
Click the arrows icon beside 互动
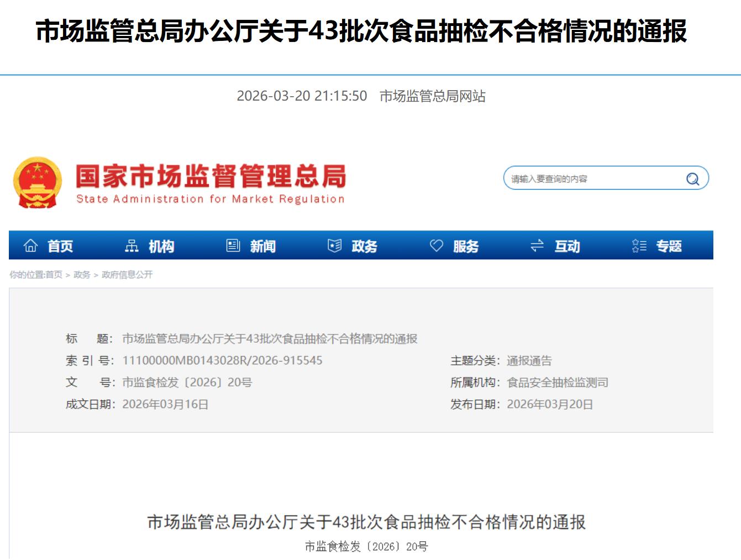click(537, 246)
